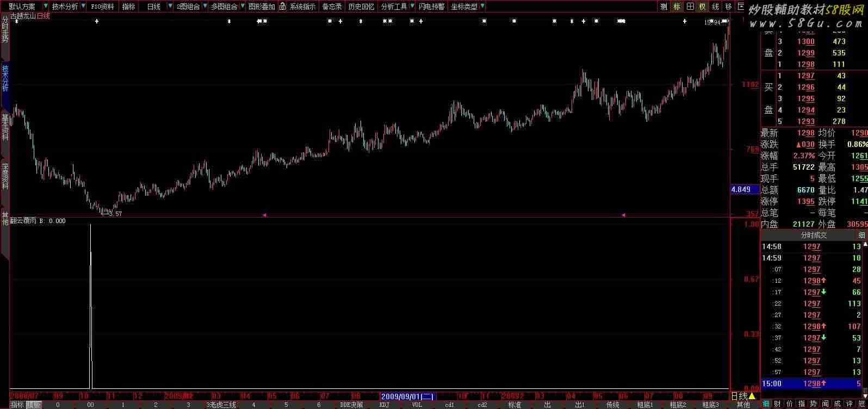
Task: Click the 翻云覆雨 indicator title label
Action: pos(24,221)
